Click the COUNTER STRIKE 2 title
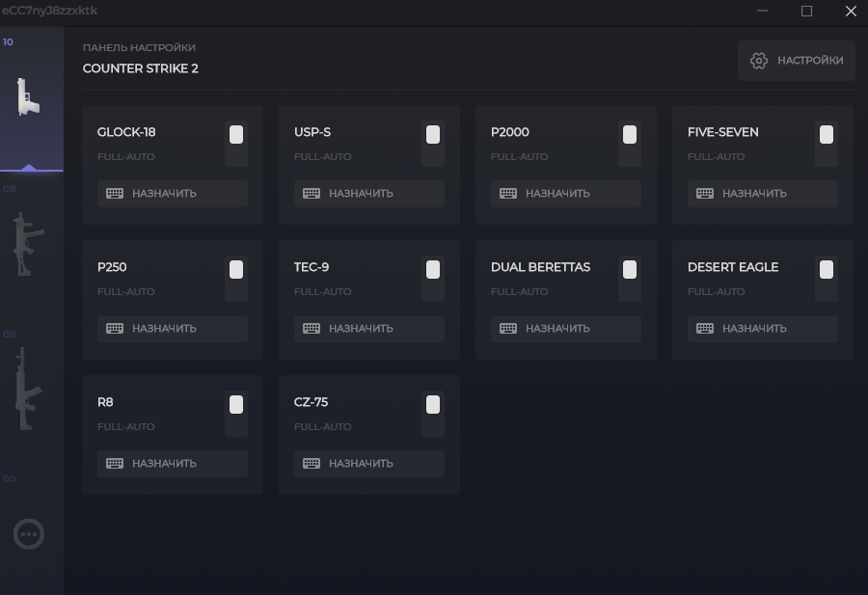 pyautogui.click(x=141, y=68)
